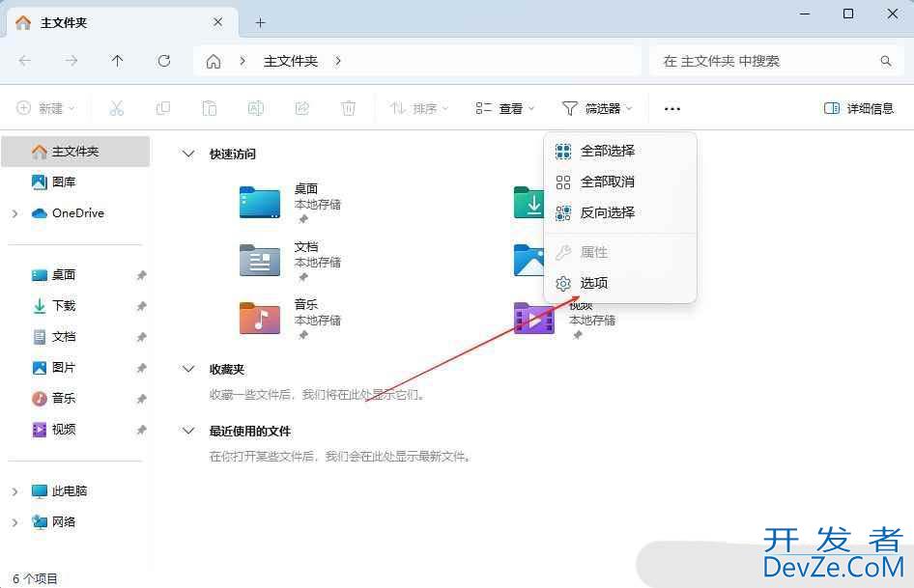The image size is (914, 588).
Task: Select 下载 in the sidebar
Action: point(64,306)
